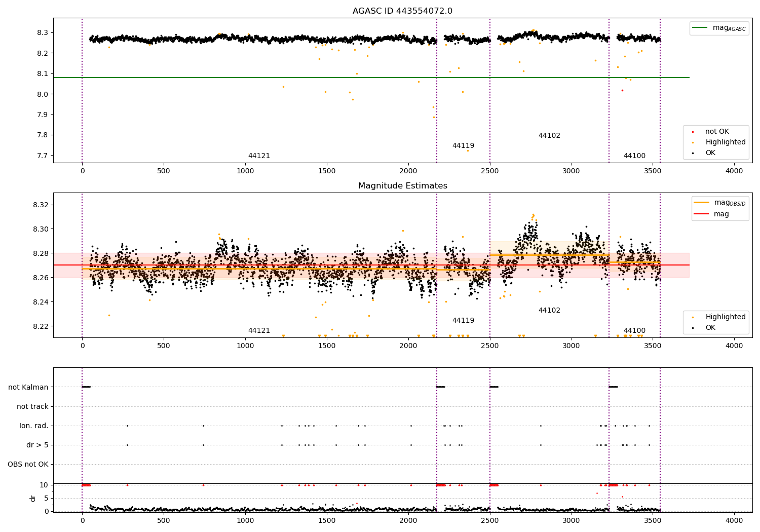Screen dimensions: 760x532
Task: Click the rotated "dr" axis label
Action: point(33,498)
